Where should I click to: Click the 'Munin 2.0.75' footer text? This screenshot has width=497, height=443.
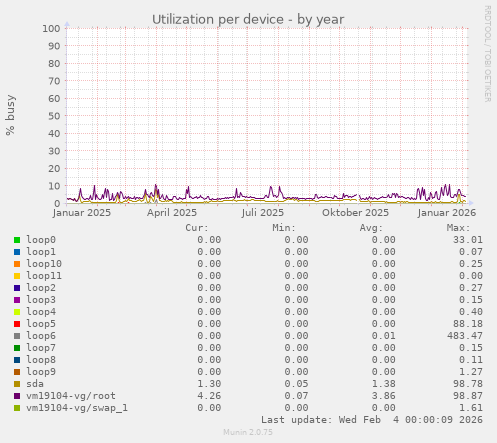[248, 432]
